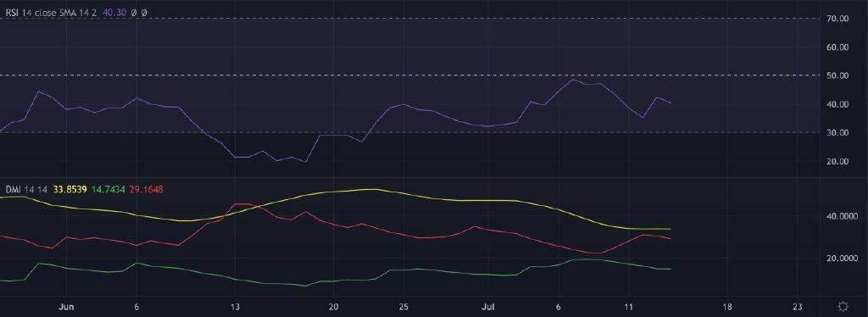
Task: Click the 70.00 RSI scale label
Action: click(x=837, y=19)
